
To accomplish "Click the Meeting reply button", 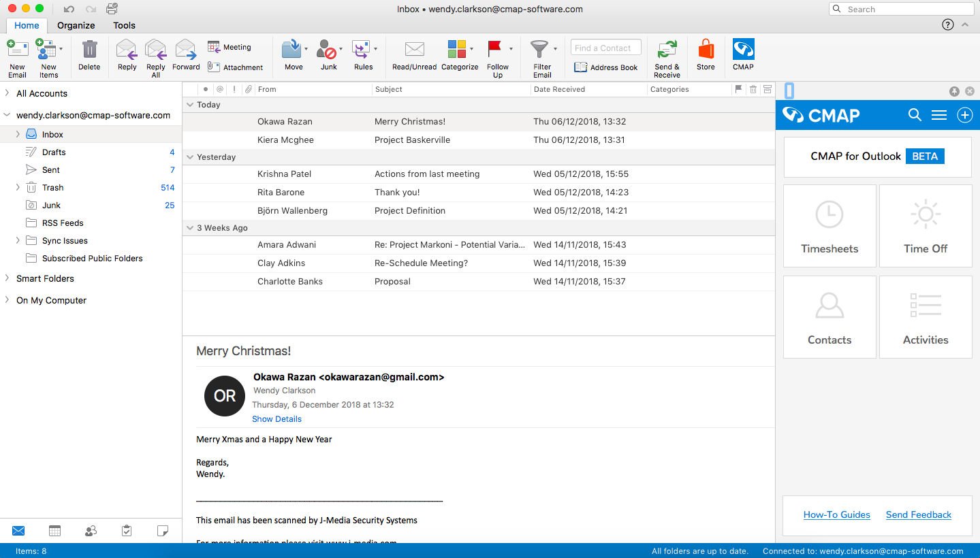I will (x=230, y=47).
